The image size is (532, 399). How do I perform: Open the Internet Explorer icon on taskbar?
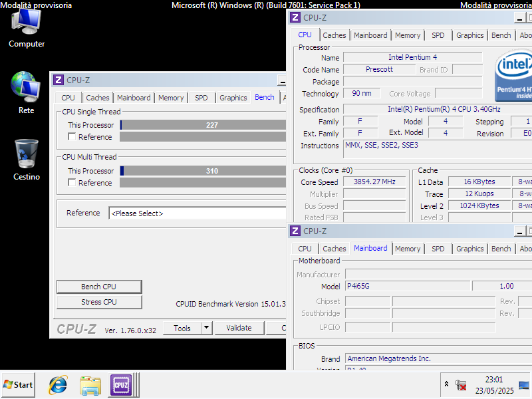click(x=57, y=385)
